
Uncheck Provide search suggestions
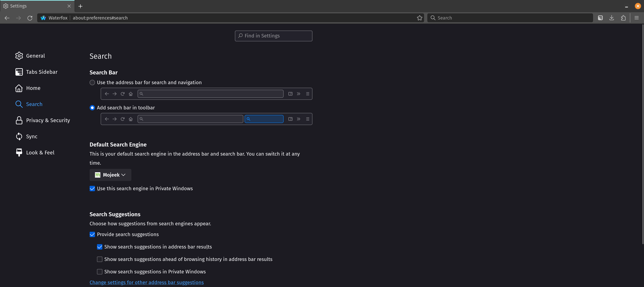[92, 234]
